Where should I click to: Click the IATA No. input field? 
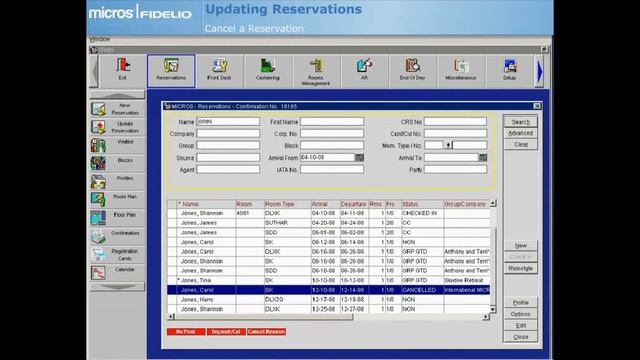tap(332, 169)
